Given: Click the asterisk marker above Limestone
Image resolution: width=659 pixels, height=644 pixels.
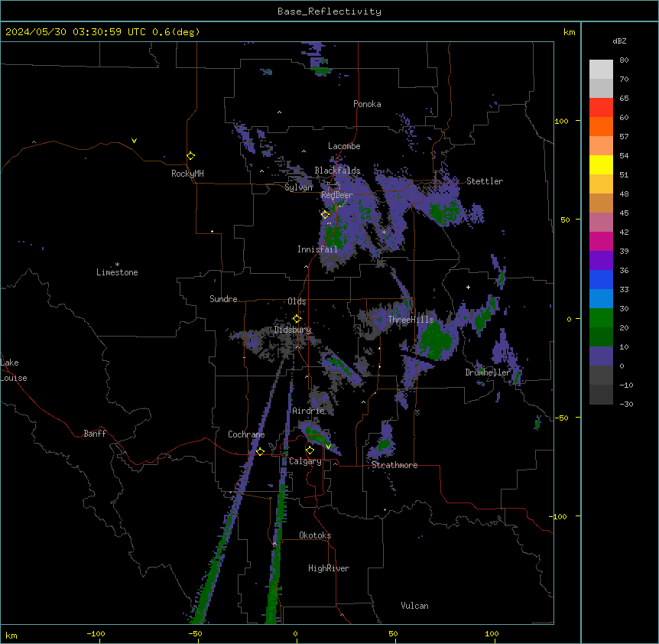Looking at the screenshot, I should point(117,265).
